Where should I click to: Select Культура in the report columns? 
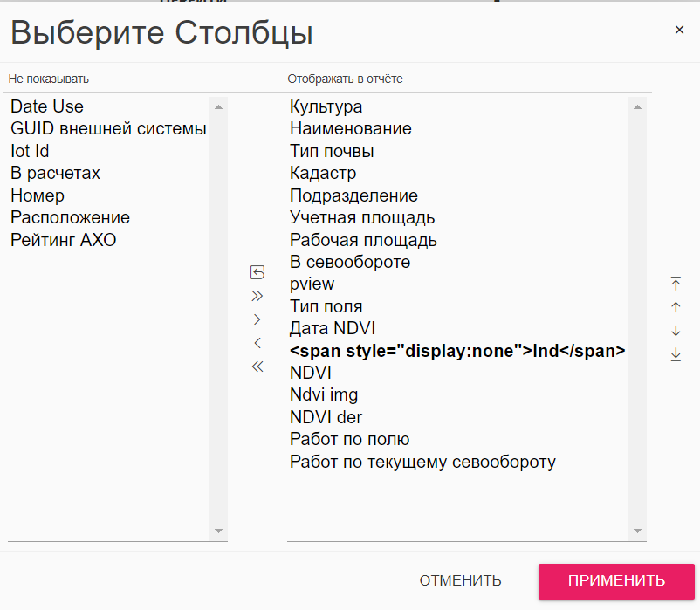tap(326, 106)
